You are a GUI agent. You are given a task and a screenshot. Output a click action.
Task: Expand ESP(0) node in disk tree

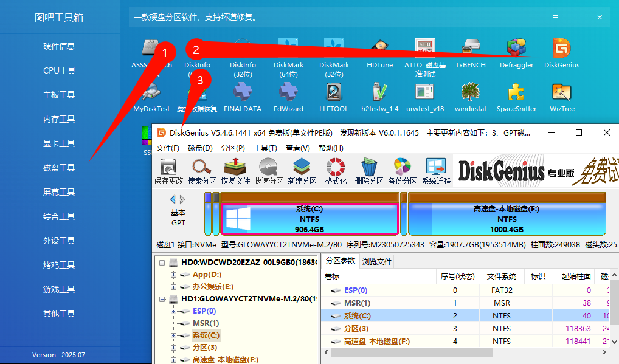[x=173, y=311]
